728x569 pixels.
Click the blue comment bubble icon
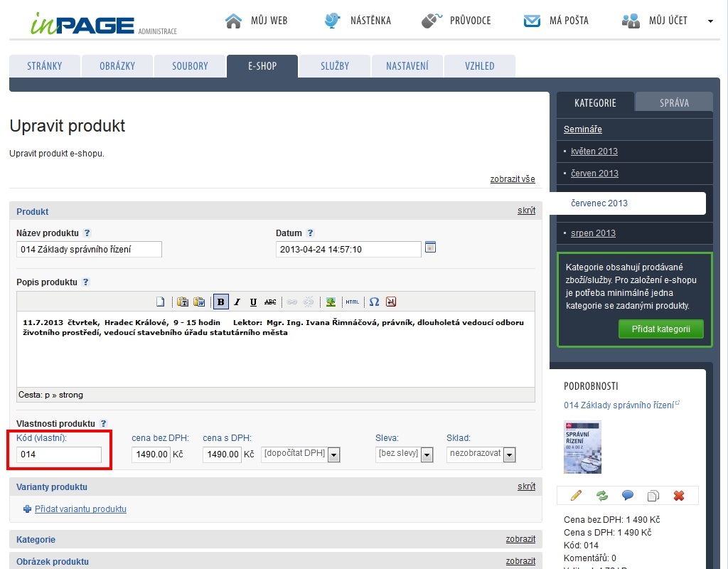pyautogui.click(x=628, y=496)
